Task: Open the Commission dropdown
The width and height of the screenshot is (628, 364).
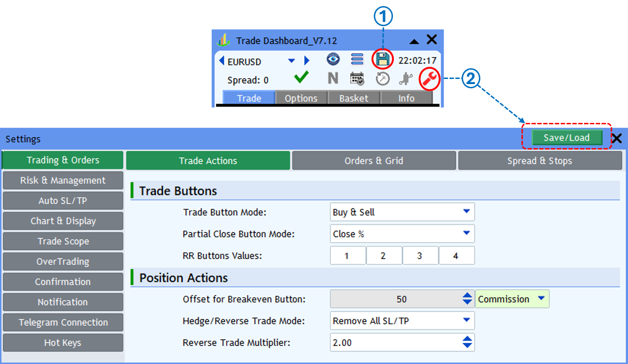Action: 512,299
